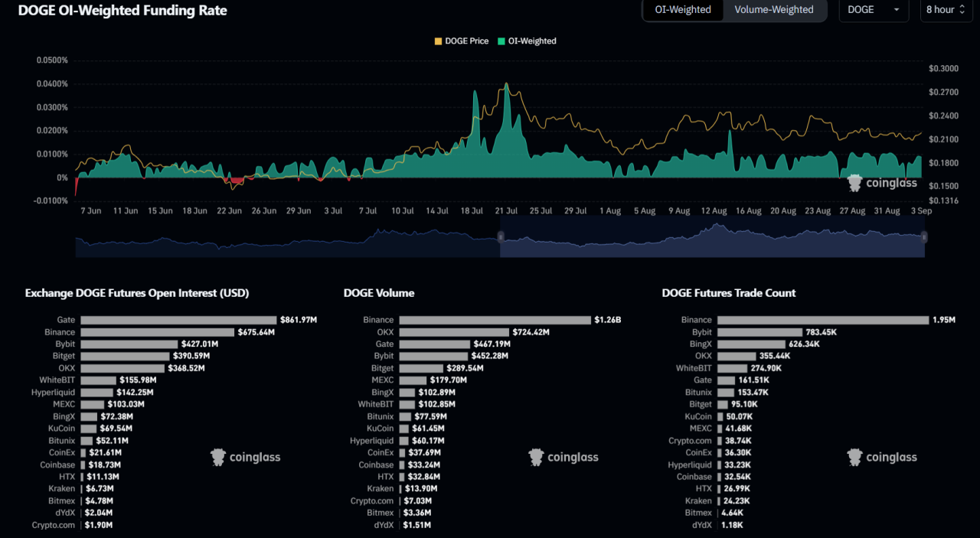Click the Bybit label in Trade Count chart

[702, 332]
